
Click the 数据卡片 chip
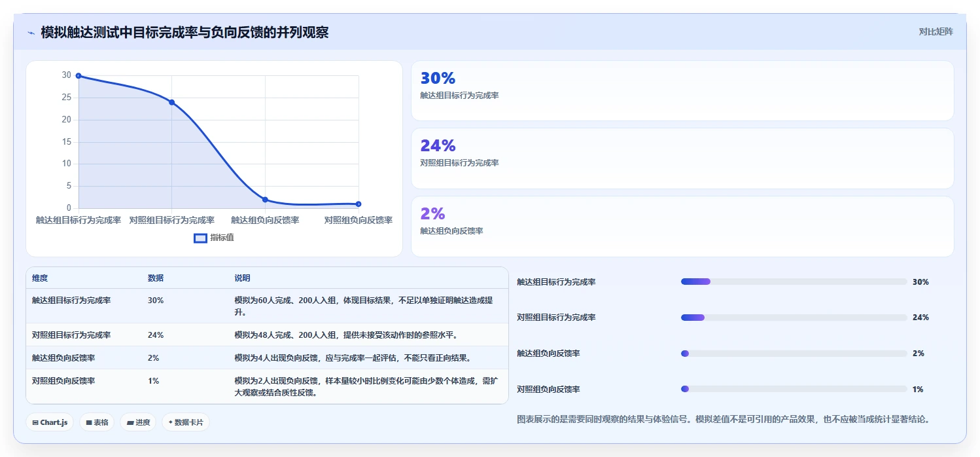[x=186, y=422]
